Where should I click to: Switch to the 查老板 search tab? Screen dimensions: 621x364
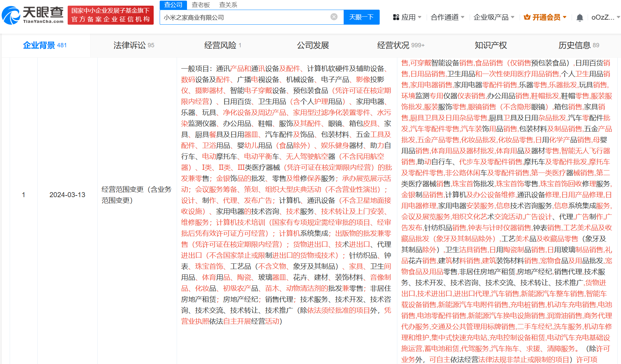tap(201, 5)
